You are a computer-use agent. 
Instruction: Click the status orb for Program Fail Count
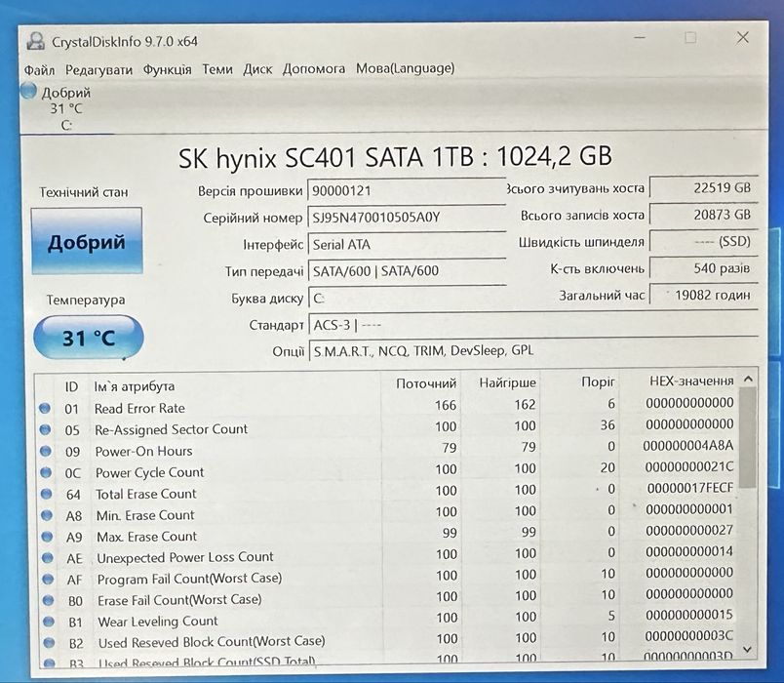pyautogui.click(x=48, y=579)
